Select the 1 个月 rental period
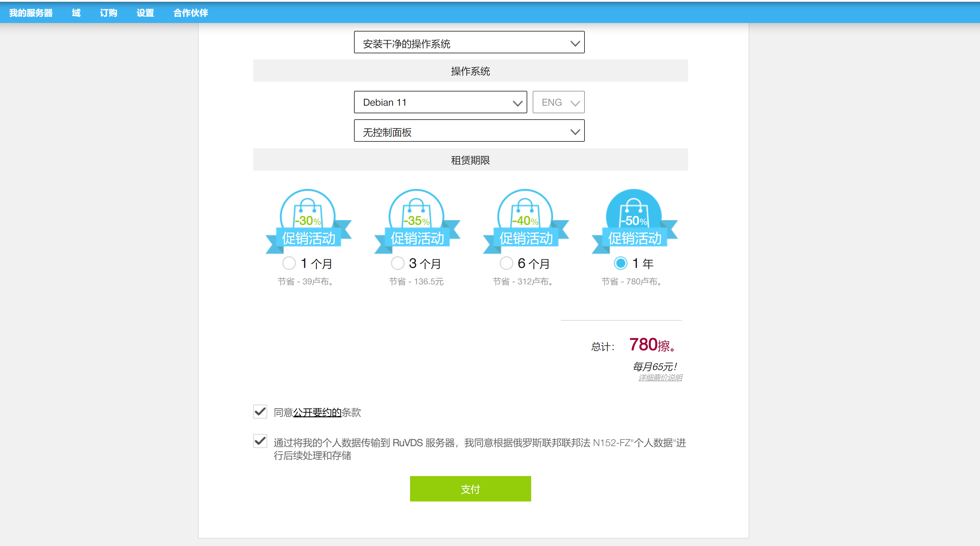This screenshot has width=980, height=546. click(289, 263)
